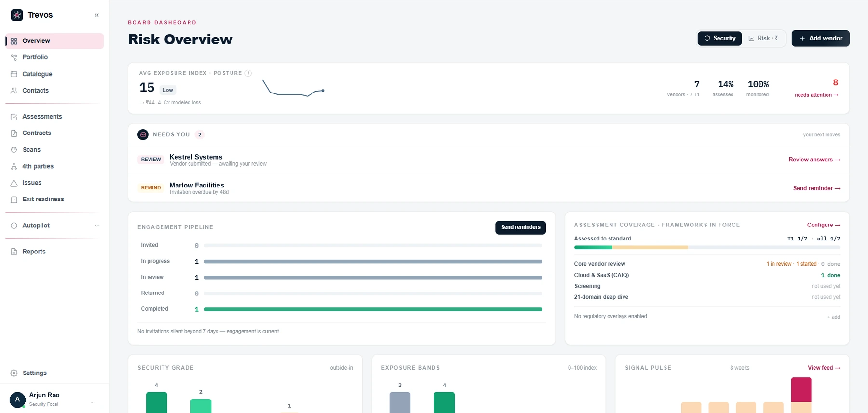Screen dimensions: 868x413
Task: Switch to the Risk · ₹ view
Action: (763, 38)
